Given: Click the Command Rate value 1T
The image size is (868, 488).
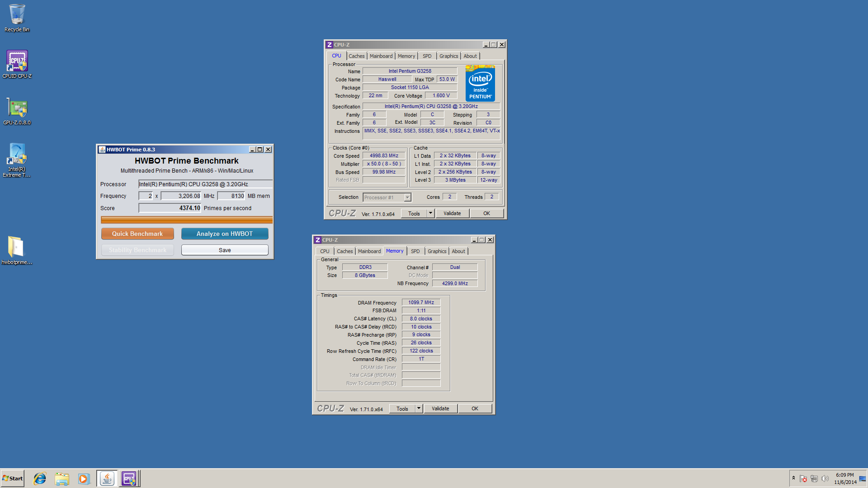Looking at the screenshot, I should (421, 359).
